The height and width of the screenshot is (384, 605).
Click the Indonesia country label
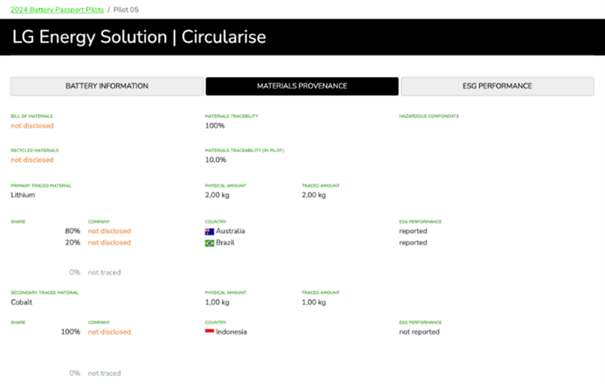(x=231, y=332)
